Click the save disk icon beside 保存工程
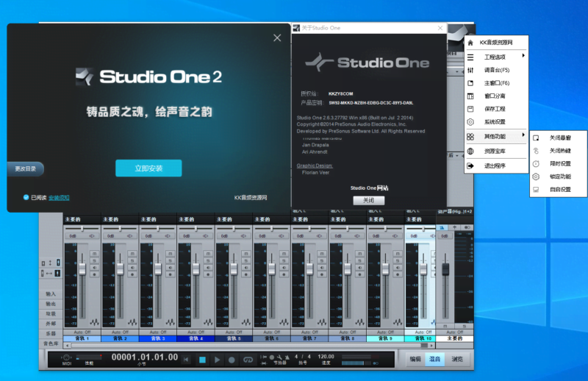The image size is (588, 381). tap(470, 109)
